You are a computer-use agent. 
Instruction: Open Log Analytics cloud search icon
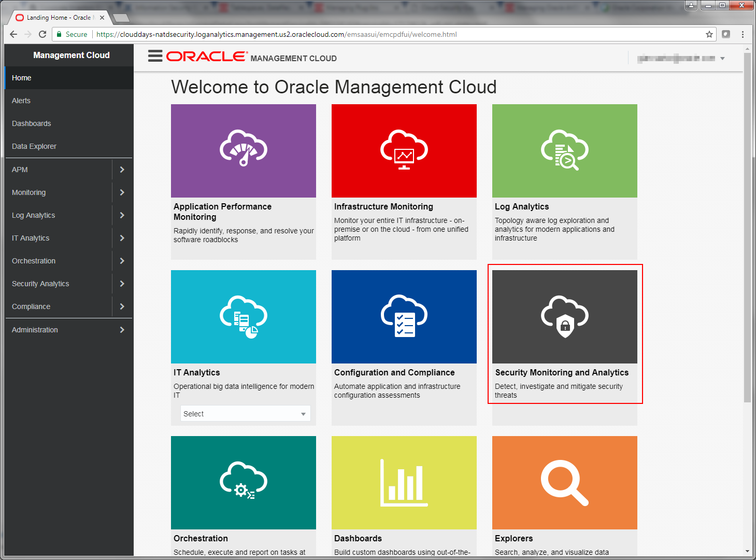pos(565,150)
